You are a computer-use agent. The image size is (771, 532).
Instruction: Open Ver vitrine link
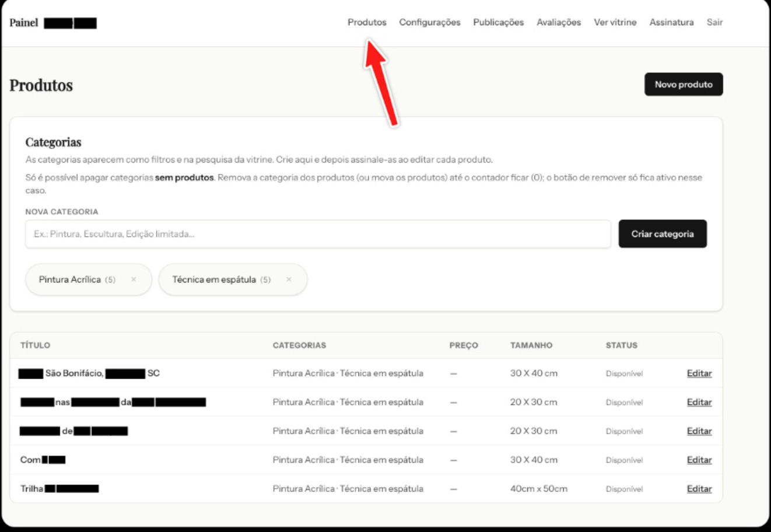click(x=615, y=22)
